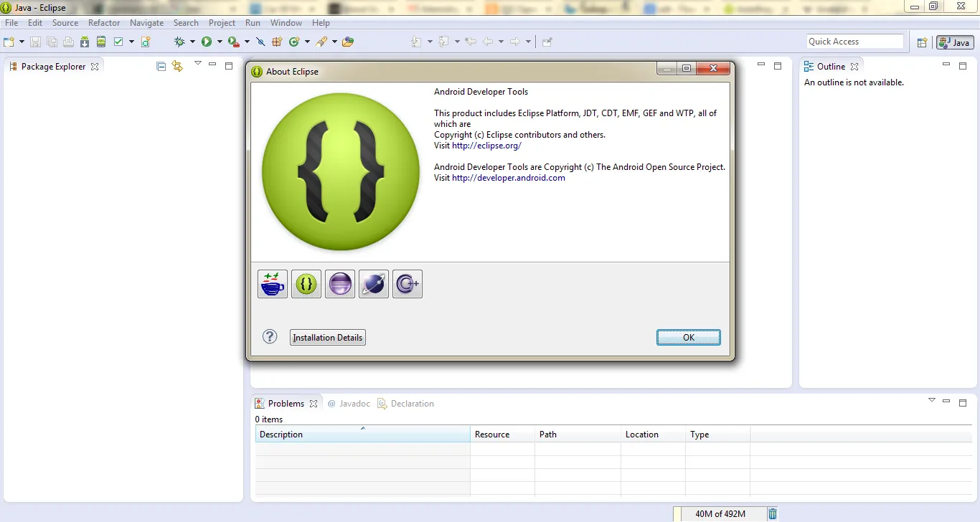
Task: Click the Print toolbar icon
Action: pyautogui.click(x=68, y=42)
